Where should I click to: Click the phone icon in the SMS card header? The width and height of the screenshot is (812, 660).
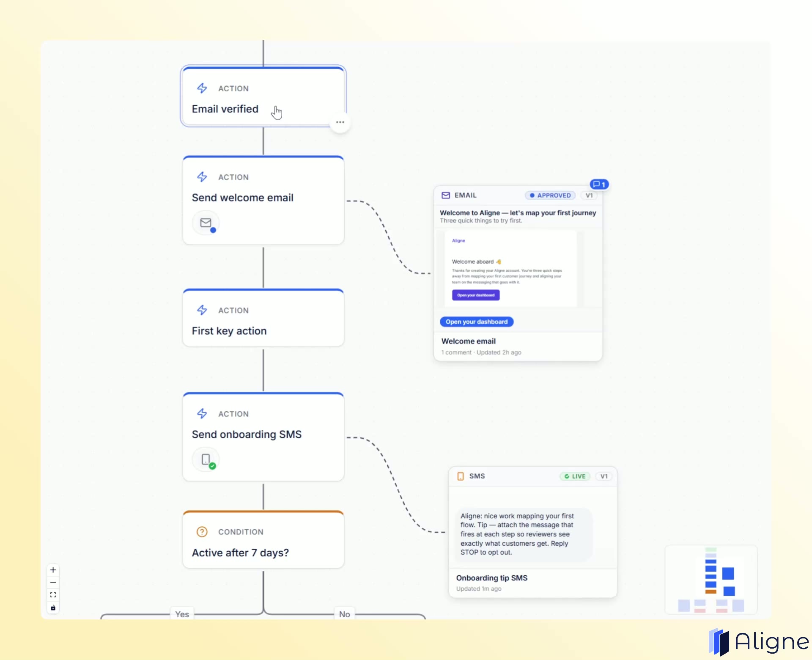(461, 476)
